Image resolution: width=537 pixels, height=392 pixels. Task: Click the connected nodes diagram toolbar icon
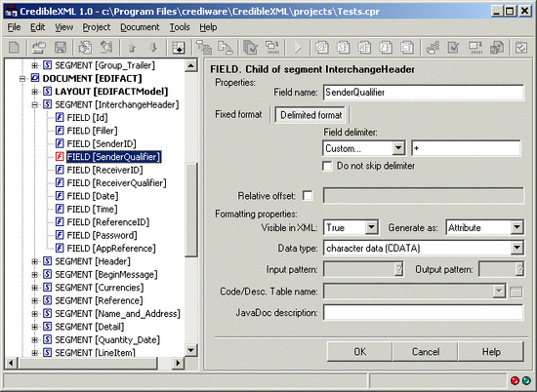(433, 47)
